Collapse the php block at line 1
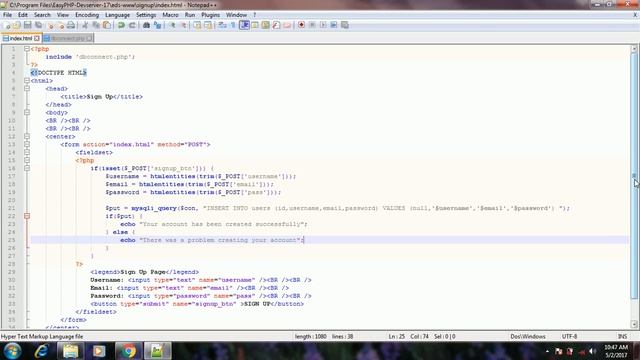Image resolution: width=640 pixels, height=360 pixels. (27, 49)
